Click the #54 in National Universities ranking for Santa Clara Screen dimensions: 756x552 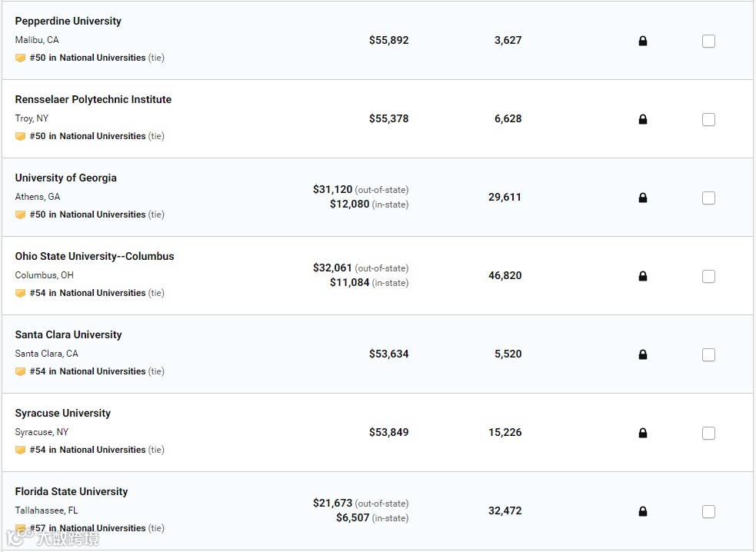(x=88, y=371)
